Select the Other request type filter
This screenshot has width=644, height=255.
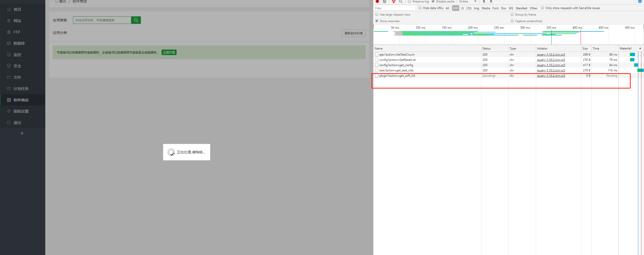pyautogui.click(x=534, y=8)
